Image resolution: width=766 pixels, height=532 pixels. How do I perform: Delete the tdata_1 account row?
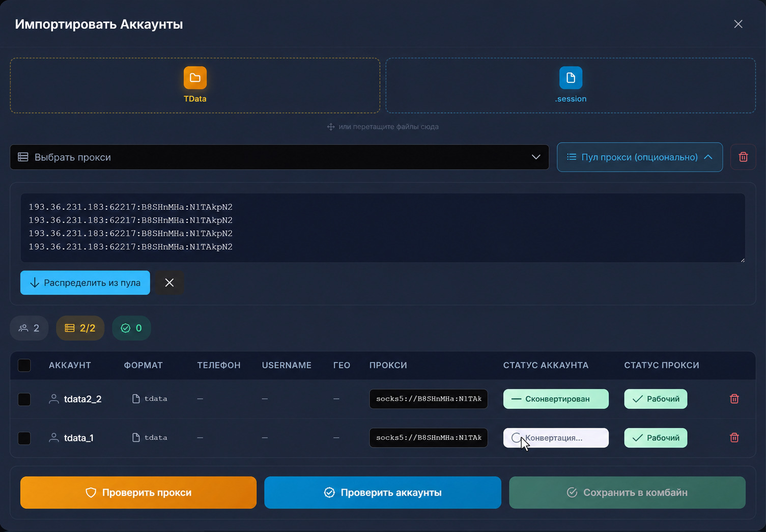734,437
